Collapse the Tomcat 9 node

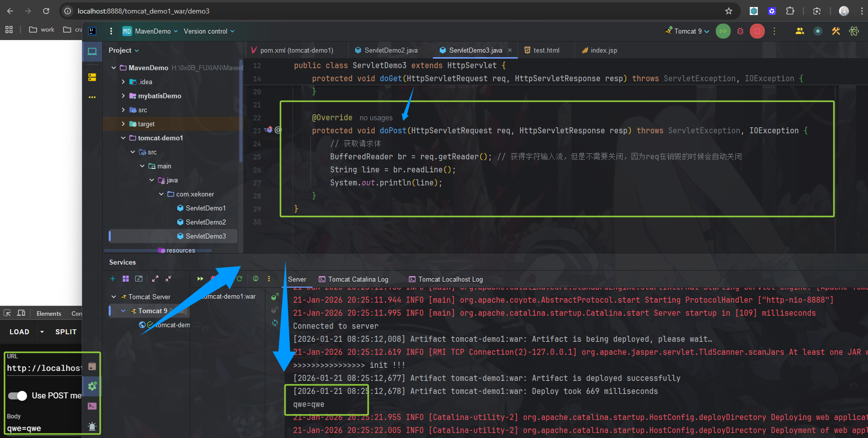pos(123,311)
